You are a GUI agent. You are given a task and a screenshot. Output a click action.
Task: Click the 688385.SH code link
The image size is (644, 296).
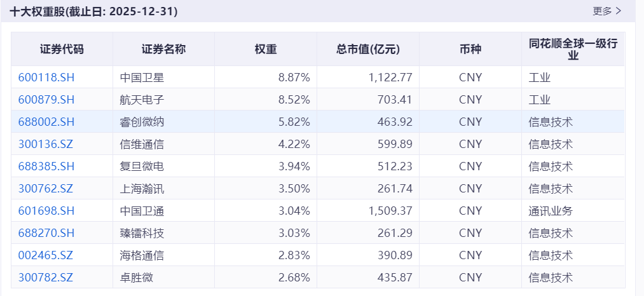[x=46, y=166]
